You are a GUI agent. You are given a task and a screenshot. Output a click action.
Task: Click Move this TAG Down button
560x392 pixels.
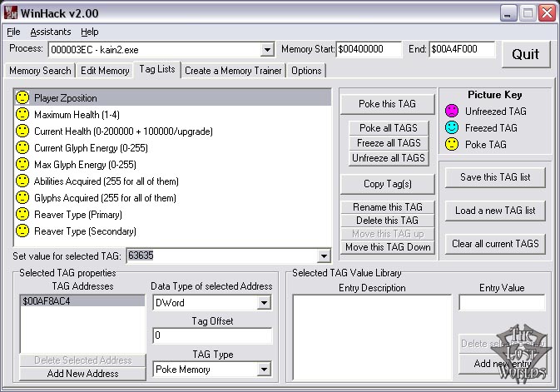(388, 247)
